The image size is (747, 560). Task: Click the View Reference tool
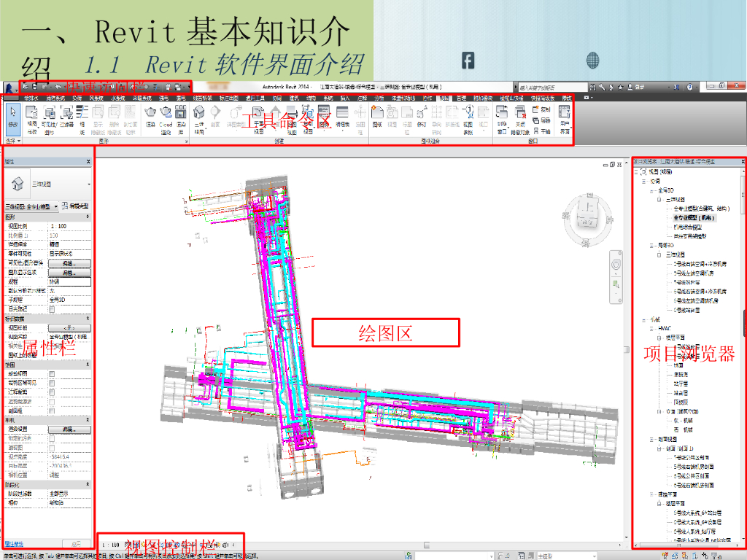pyautogui.click(x=468, y=120)
